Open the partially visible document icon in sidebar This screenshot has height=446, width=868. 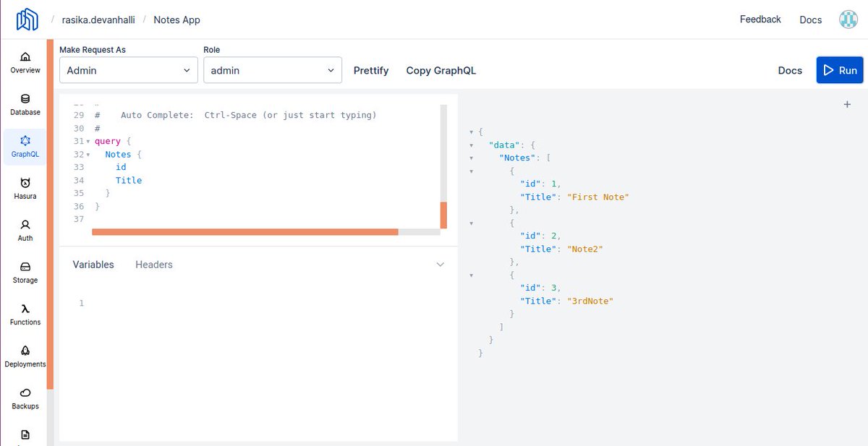tap(25, 435)
